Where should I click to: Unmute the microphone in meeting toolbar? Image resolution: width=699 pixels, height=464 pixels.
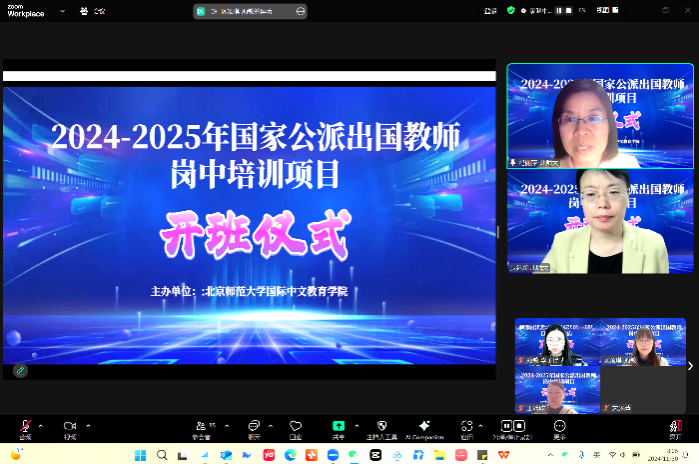(x=25, y=426)
